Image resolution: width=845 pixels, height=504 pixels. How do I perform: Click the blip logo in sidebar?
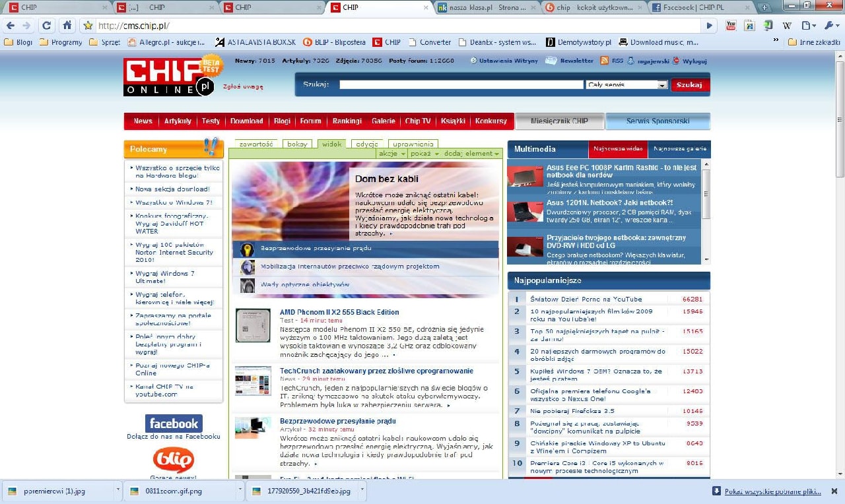[x=174, y=459]
